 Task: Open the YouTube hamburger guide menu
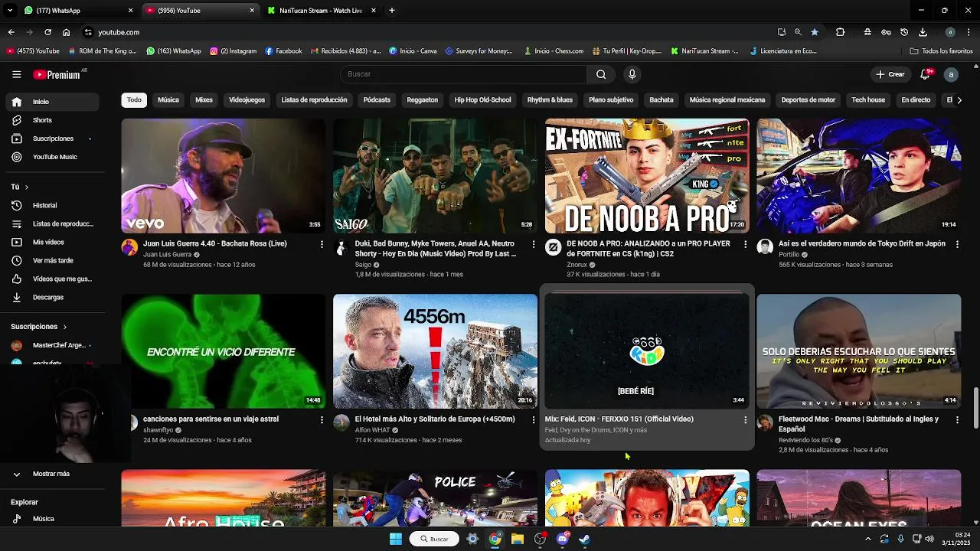16,74
